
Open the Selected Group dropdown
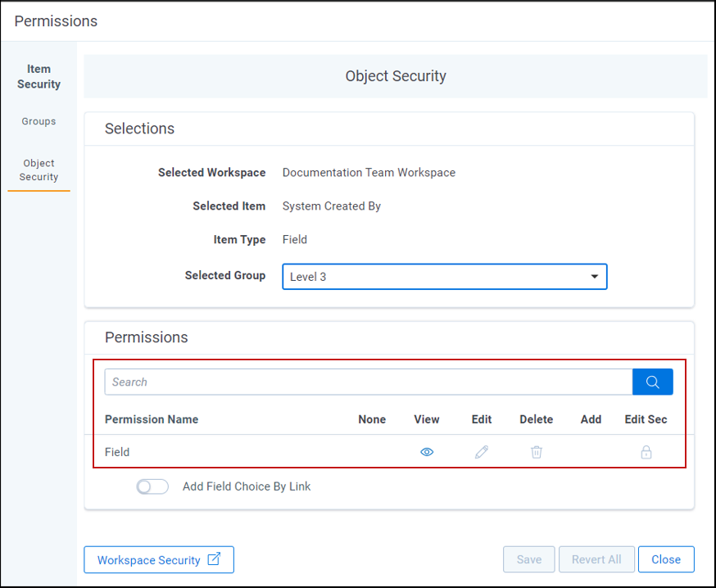coord(444,277)
